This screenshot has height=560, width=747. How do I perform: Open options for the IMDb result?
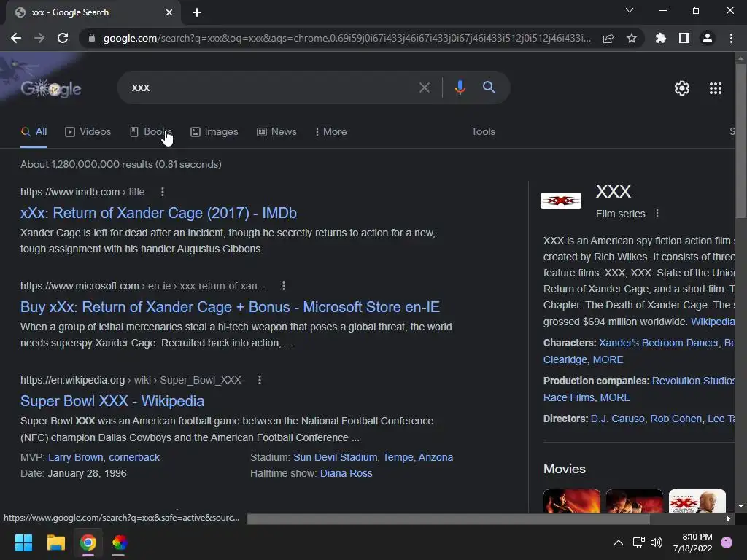pos(163,192)
